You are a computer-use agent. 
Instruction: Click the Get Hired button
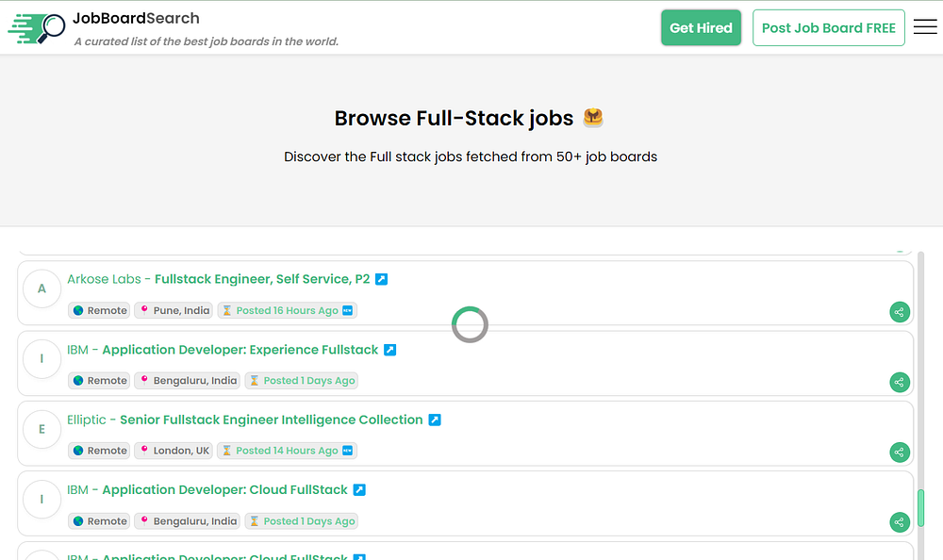click(701, 28)
